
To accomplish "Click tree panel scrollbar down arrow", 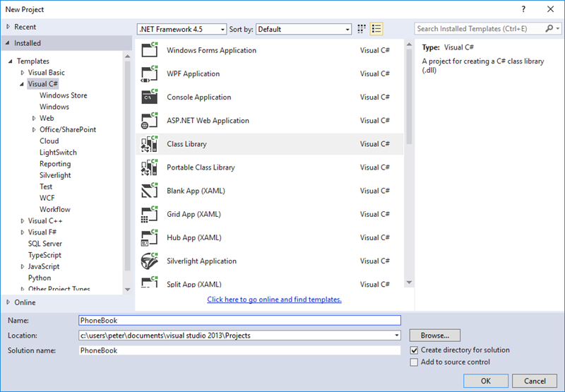I will click(128, 290).
